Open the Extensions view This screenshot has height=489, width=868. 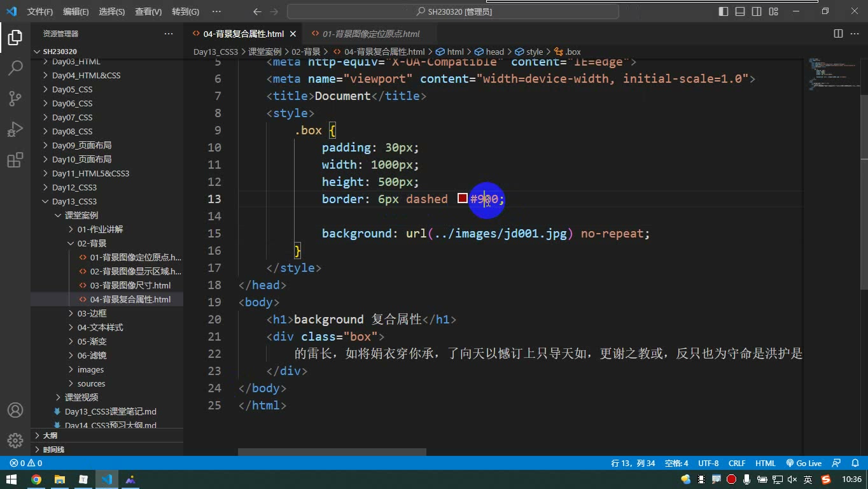15,160
